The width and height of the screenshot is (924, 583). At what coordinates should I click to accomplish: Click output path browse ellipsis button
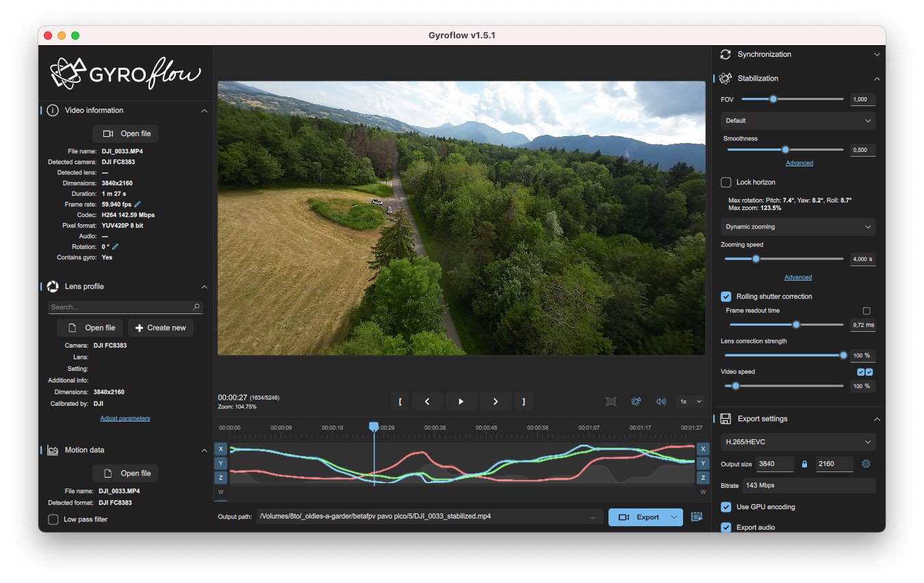coord(593,517)
